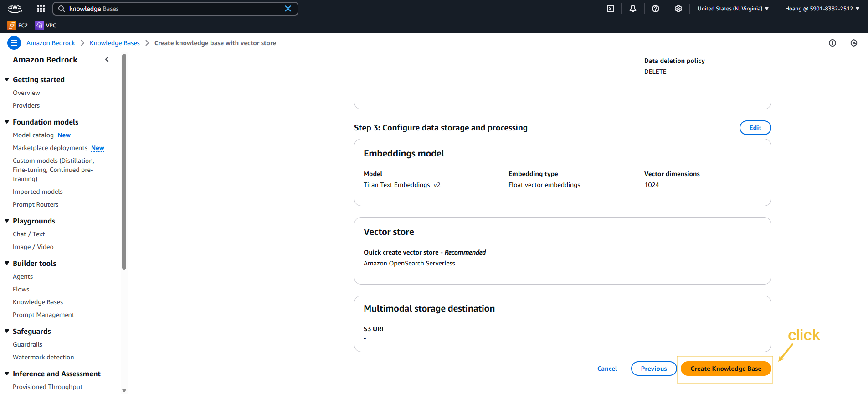Launch CloudShell terminal icon
This screenshot has width=868, height=400.
(x=611, y=9)
